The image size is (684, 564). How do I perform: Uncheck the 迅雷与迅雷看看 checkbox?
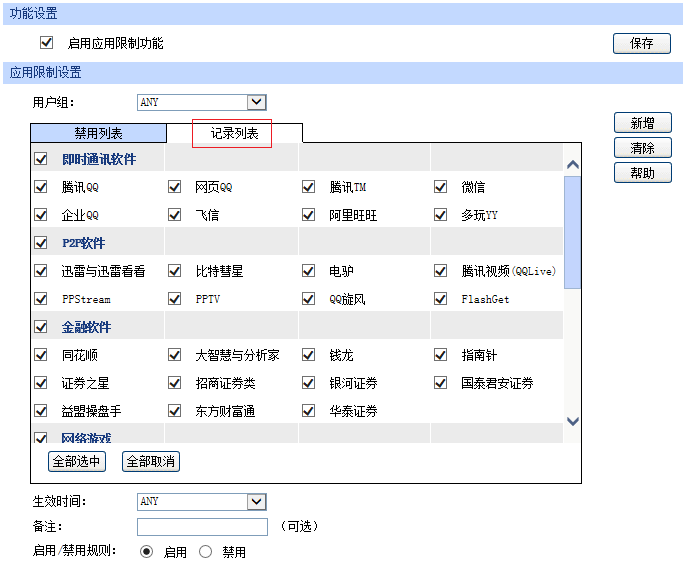coord(41,271)
